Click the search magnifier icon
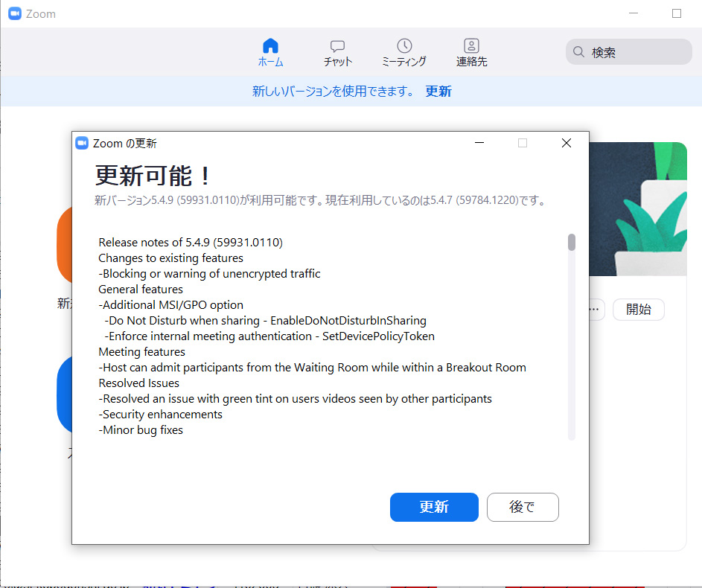The height and width of the screenshot is (588, 702). pos(578,52)
